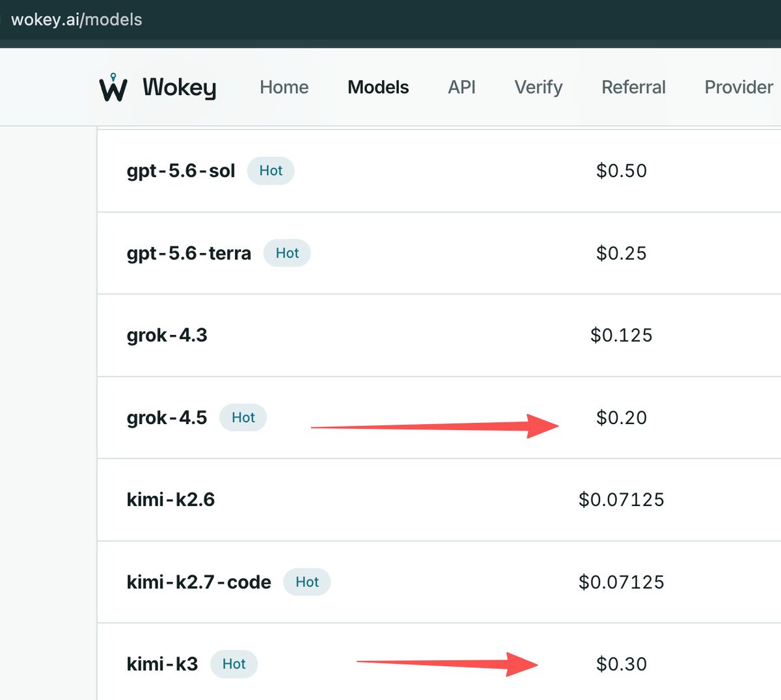Click the Hot badge next to gpt-5.6-sol
Image resolution: width=781 pixels, height=700 pixels.
(271, 170)
